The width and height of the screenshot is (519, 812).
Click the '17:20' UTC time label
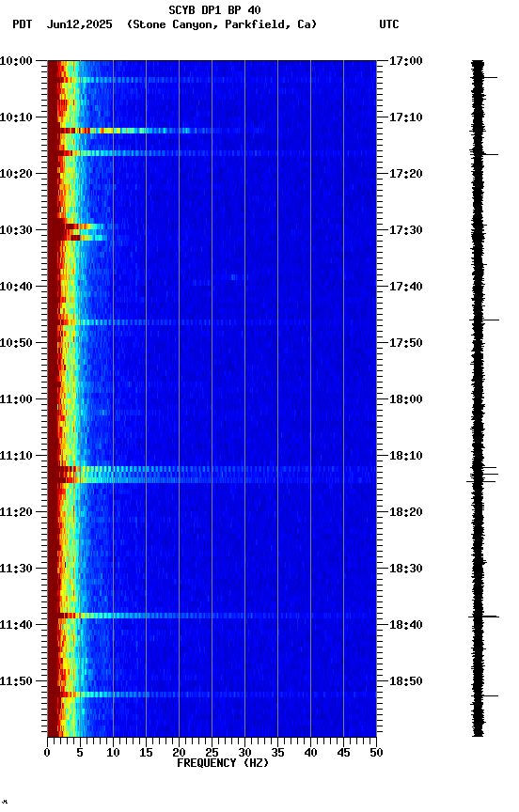(x=406, y=174)
